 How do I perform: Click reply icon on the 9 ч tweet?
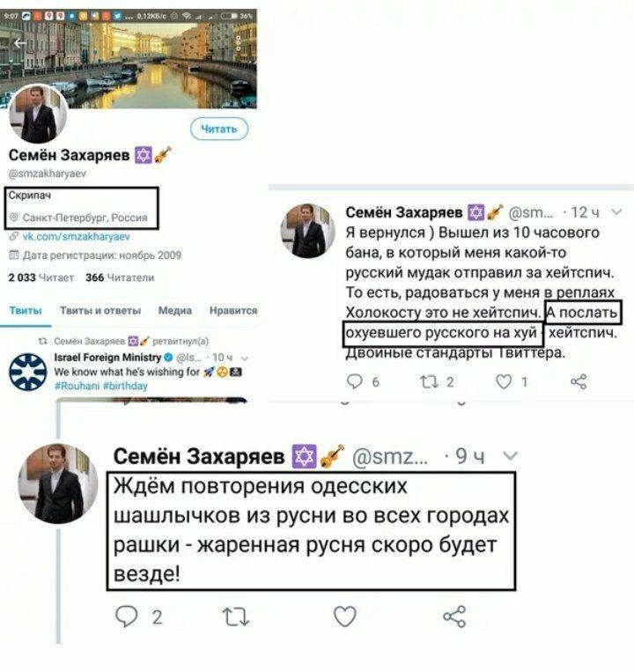point(127,617)
